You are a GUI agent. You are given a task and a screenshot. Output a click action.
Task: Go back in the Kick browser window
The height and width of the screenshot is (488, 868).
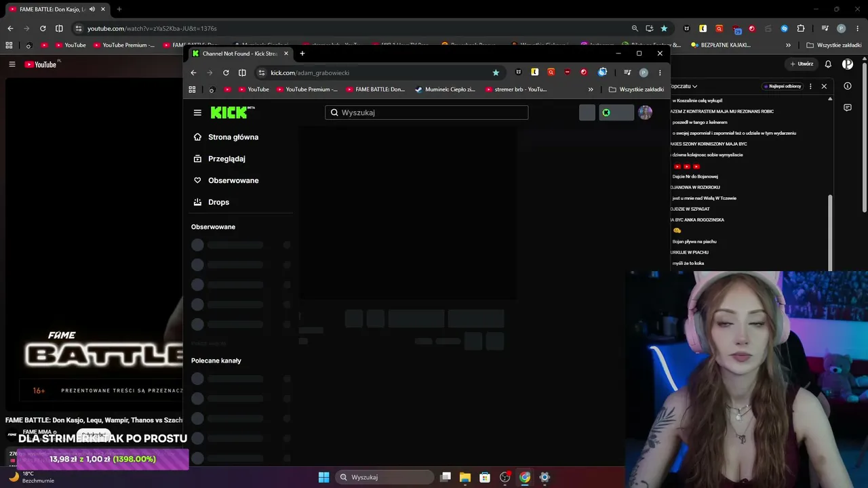pos(193,73)
